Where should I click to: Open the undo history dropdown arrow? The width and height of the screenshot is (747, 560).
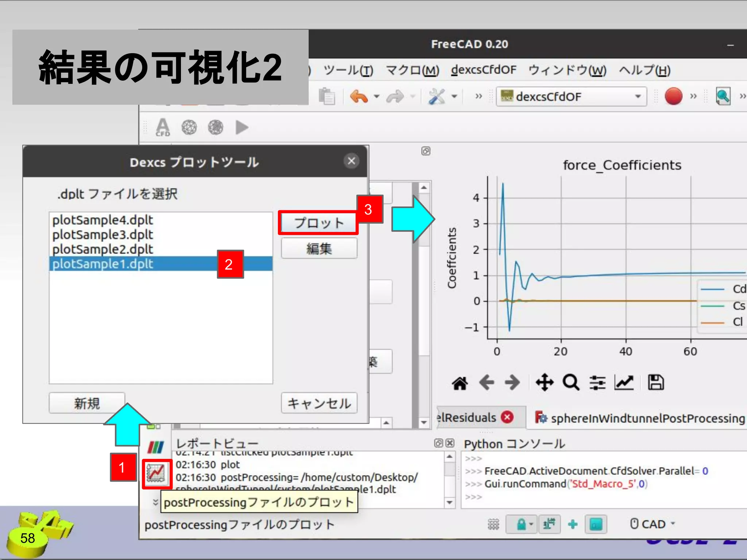point(377,97)
